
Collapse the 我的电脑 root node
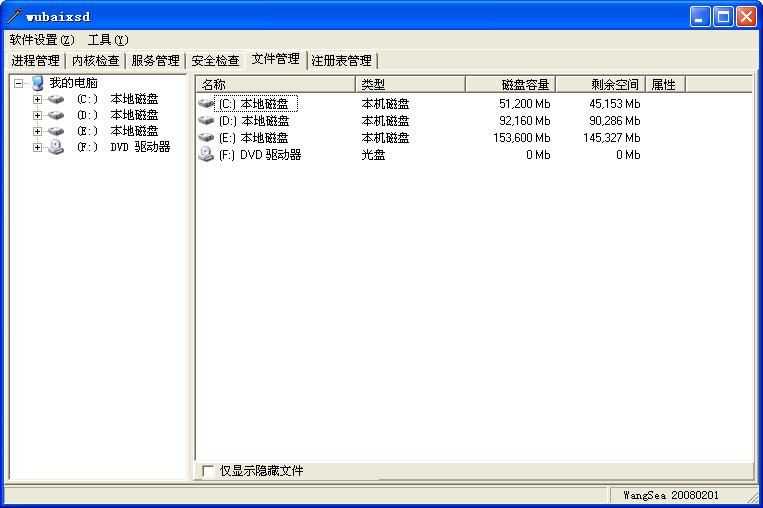(18, 83)
